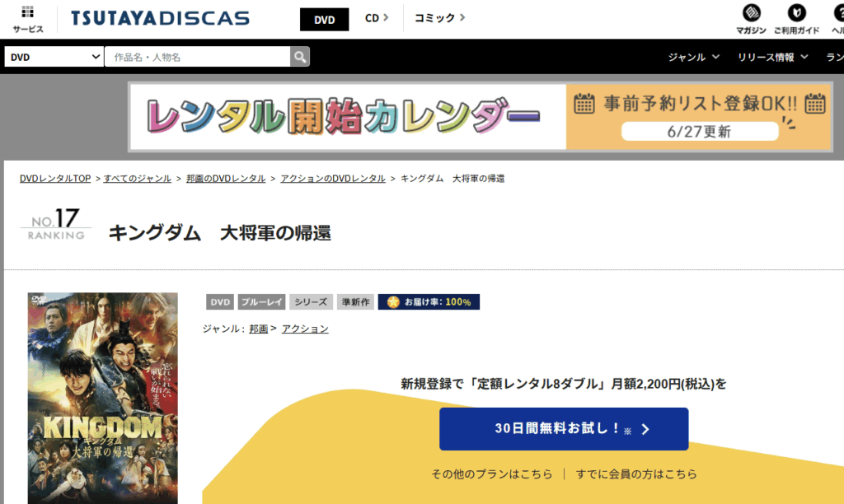The width and height of the screenshot is (844, 504).
Task: Click the 6/27更新 label in banner
Action: point(699,131)
